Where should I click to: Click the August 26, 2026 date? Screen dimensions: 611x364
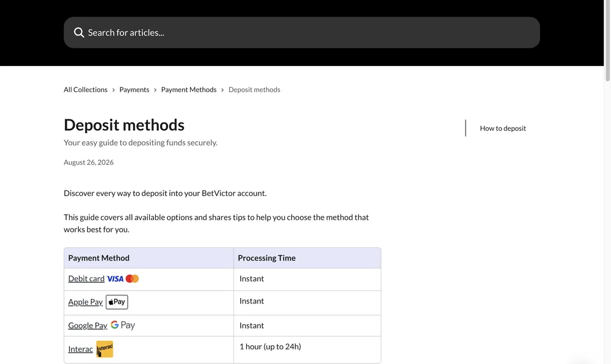(x=89, y=162)
